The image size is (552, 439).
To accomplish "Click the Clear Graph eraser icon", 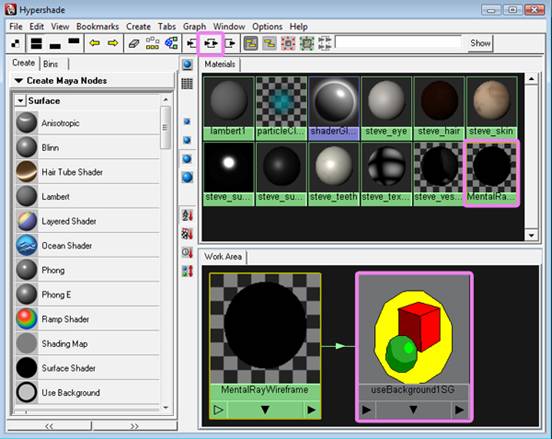I will point(133,43).
